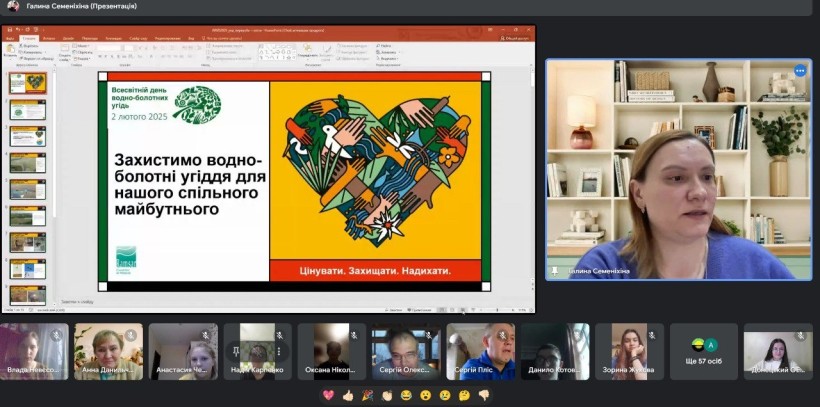Image resolution: width=820 pixels, height=407 pixels.
Task: Send the heart emoji reaction
Action: point(328,395)
